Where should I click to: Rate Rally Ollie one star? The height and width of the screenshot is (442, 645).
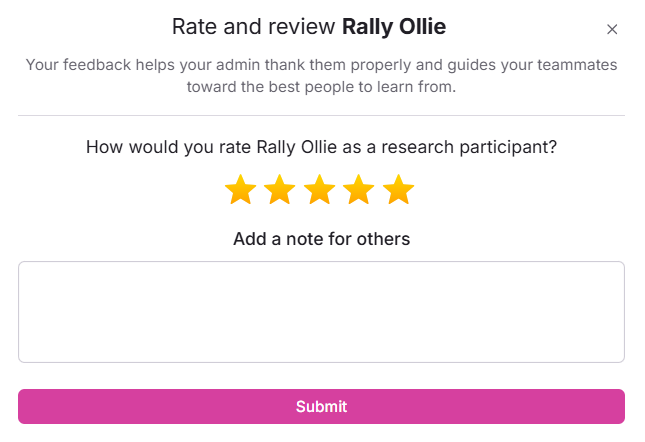240,189
